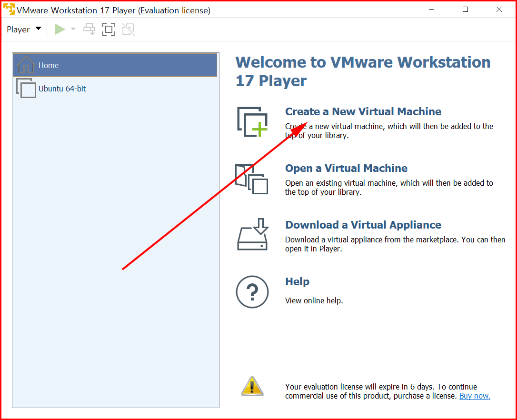This screenshot has width=517, height=420.
Task: Click the 'Open an existing virtual machine' description
Action: tap(389, 188)
